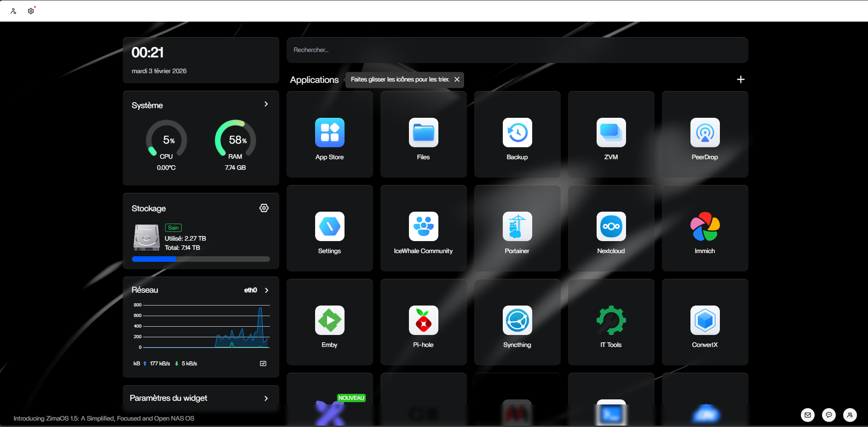Open the IT Tools app
The height and width of the screenshot is (427, 868).
click(x=611, y=321)
